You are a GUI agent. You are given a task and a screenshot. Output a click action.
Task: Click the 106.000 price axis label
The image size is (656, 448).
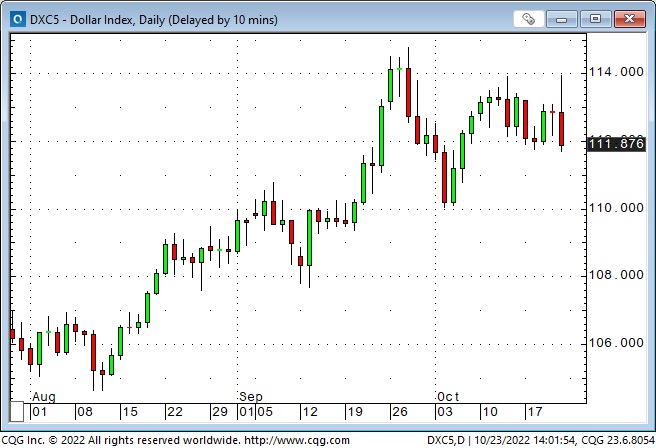[616, 343]
